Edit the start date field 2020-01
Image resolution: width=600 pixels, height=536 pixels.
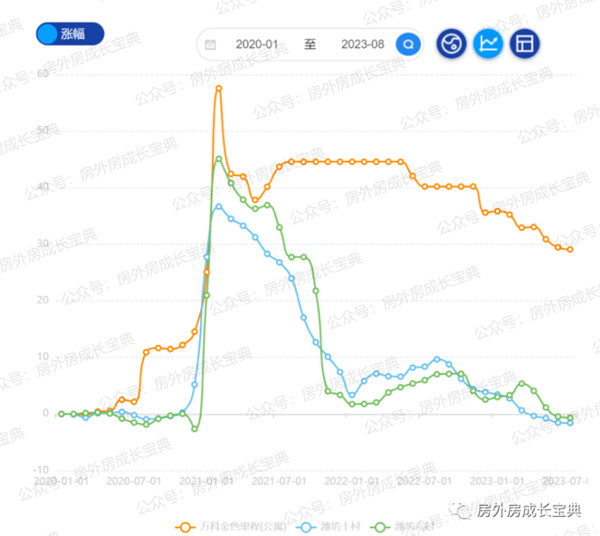coord(256,44)
